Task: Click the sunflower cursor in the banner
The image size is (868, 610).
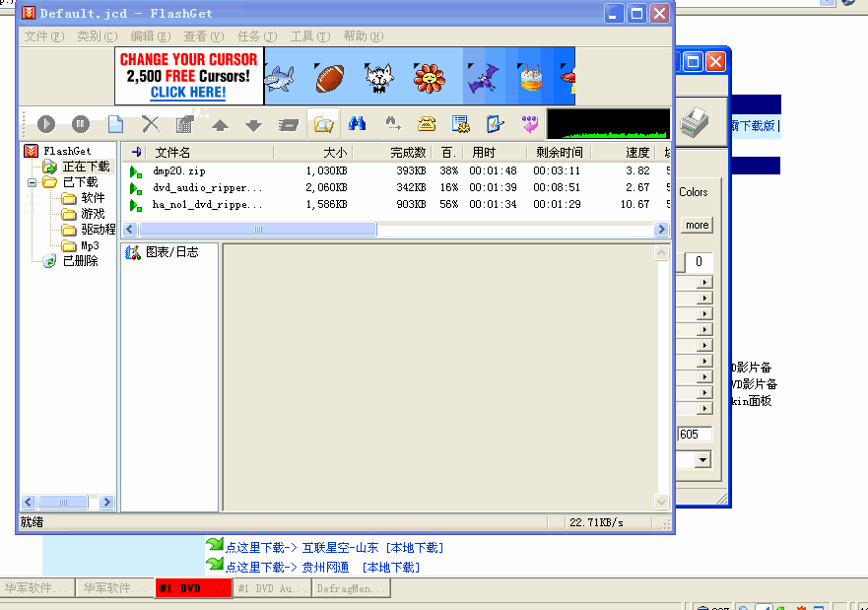Action: point(429,78)
